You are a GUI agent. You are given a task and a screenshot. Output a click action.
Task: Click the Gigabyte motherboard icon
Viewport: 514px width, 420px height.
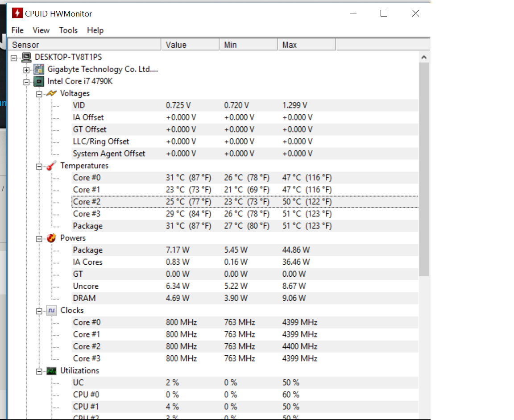coord(39,69)
